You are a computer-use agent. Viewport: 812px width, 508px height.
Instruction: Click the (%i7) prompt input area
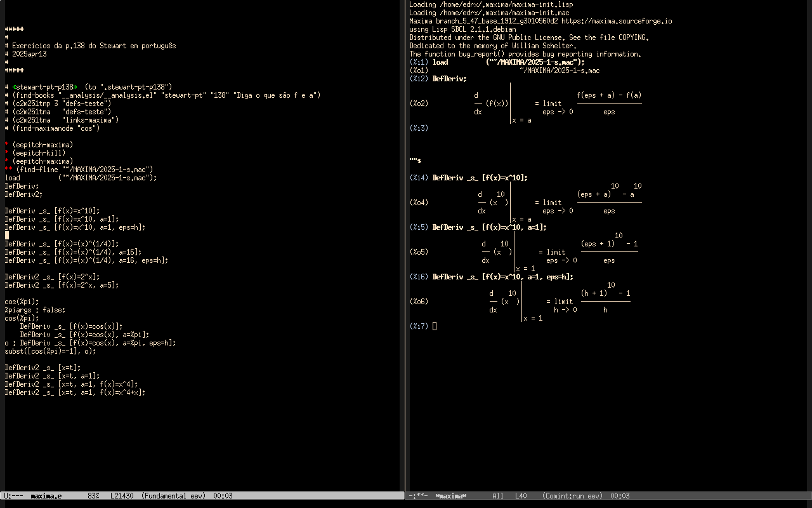point(435,326)
